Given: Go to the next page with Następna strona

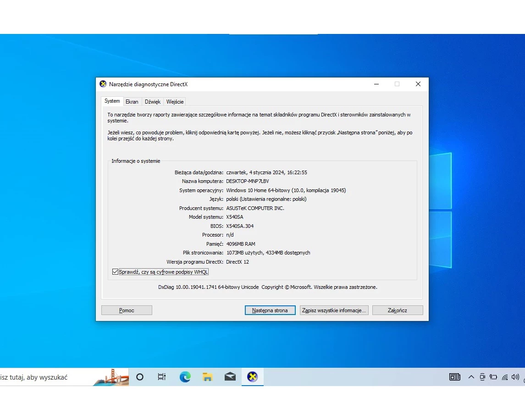Looking at the screenshot, I should tap(270, 310).
